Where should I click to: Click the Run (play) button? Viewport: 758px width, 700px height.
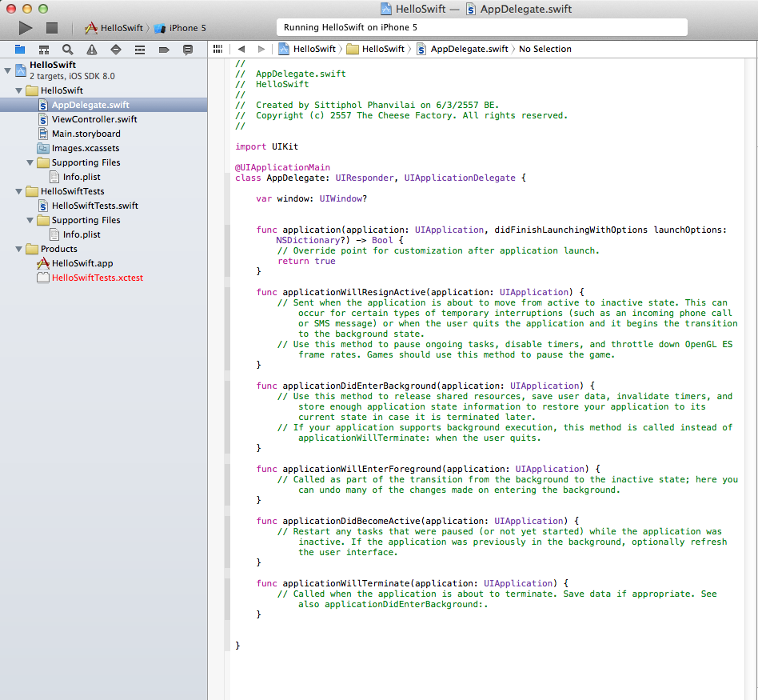pos(26,28)
